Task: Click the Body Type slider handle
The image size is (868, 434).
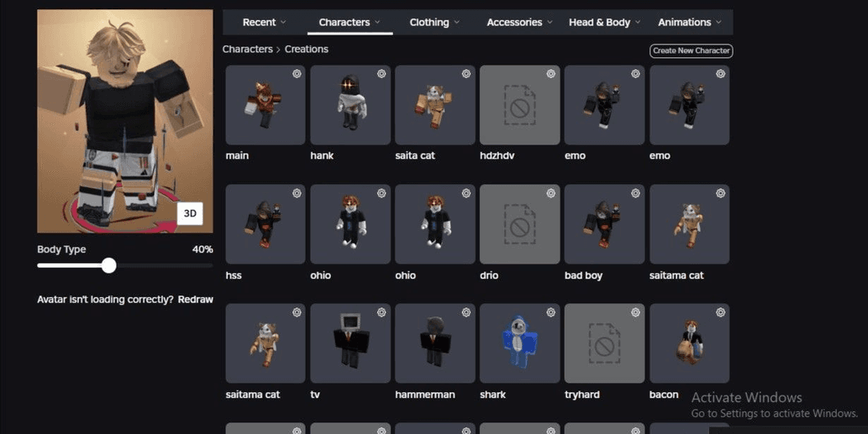Action: [x=109, y=265]
